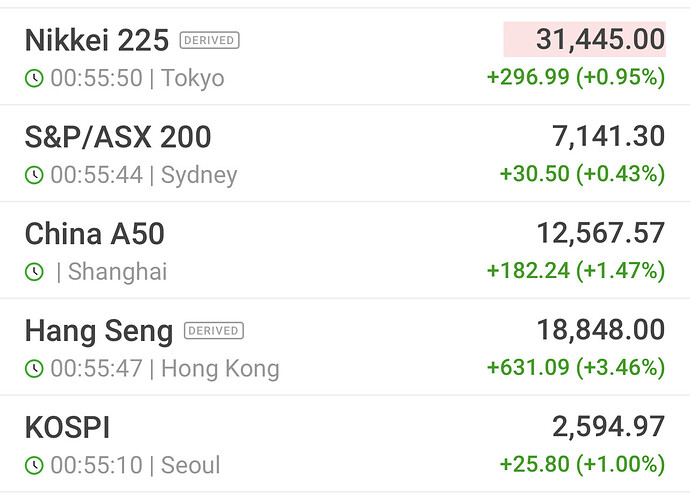Click Nikkei change +296.99 (+0.95%)
The image size is (690, 497).
point(575,78)
